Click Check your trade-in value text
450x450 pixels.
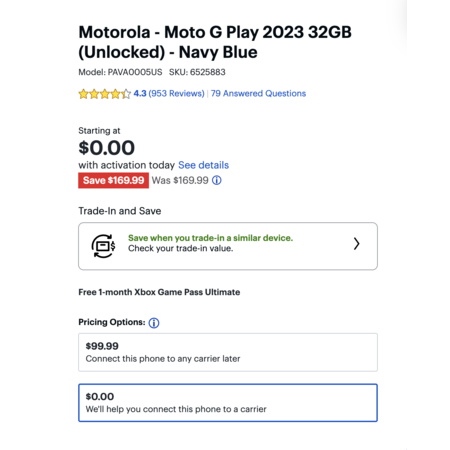pyautogui.click(x=180, y=248)
